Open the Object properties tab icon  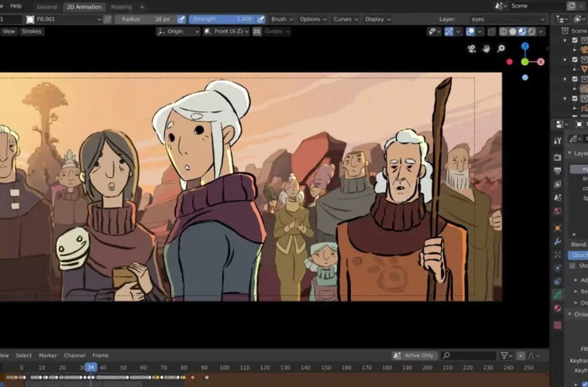tap(558, 228)
